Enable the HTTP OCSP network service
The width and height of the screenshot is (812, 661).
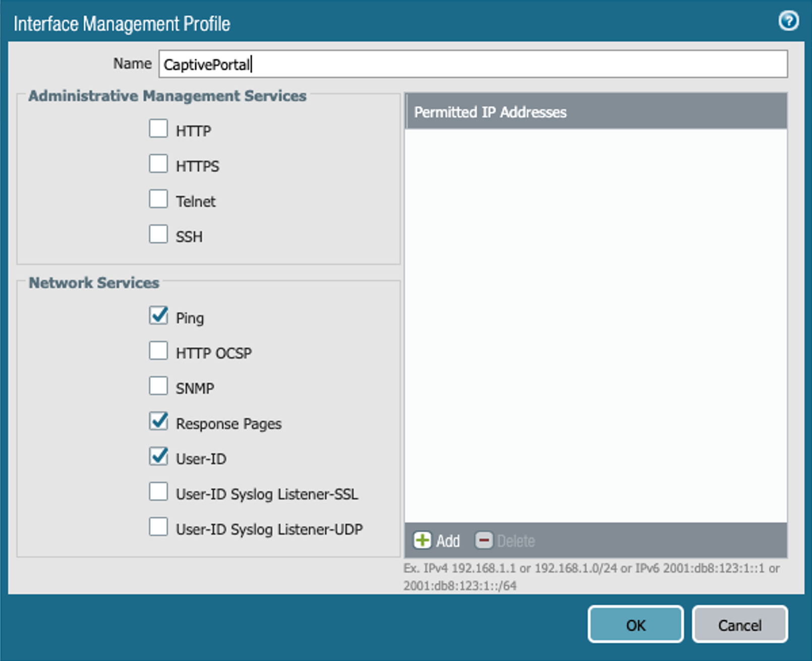[x=158, y=350]
